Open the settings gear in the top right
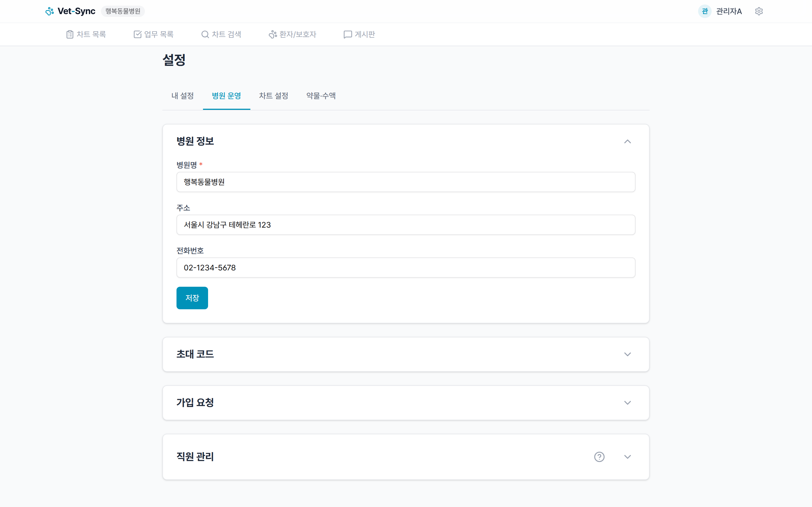Image resolution: width=812 pixels, height=507 pixels. pos(759,11)
